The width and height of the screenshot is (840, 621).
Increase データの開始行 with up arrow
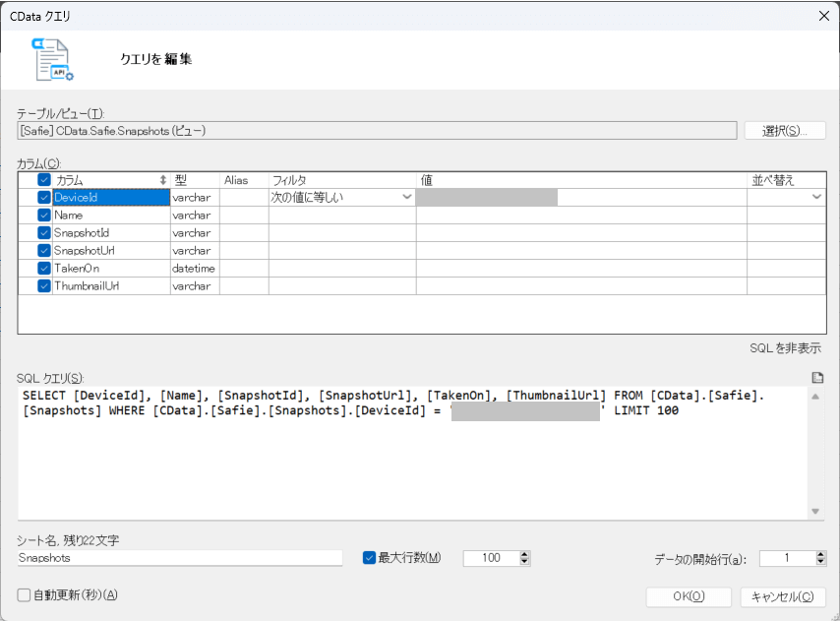click(x=820, y=554)
